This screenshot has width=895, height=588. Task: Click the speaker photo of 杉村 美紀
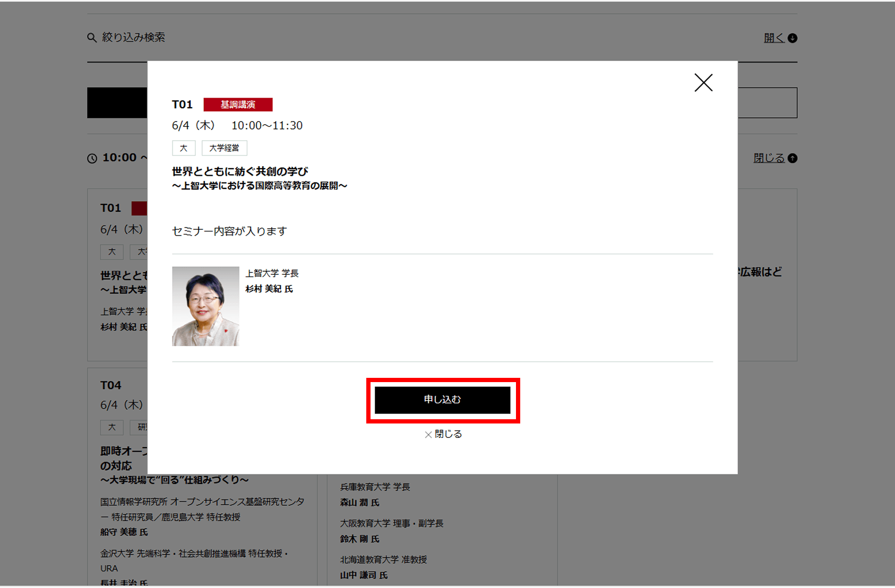pyautogui.click(x=205, y=306)
